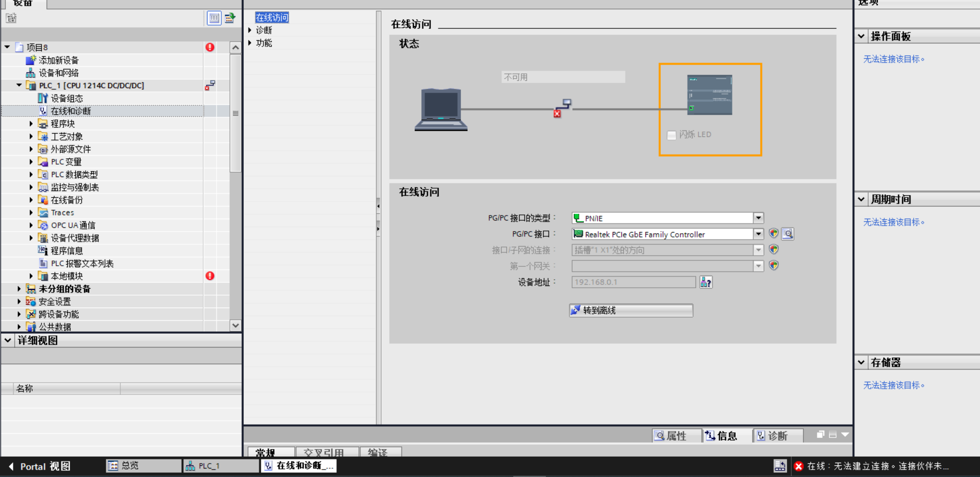Select 设备组态 in the project tree
Viewport: 980px width, 477px height.
[x=67, y=98]
